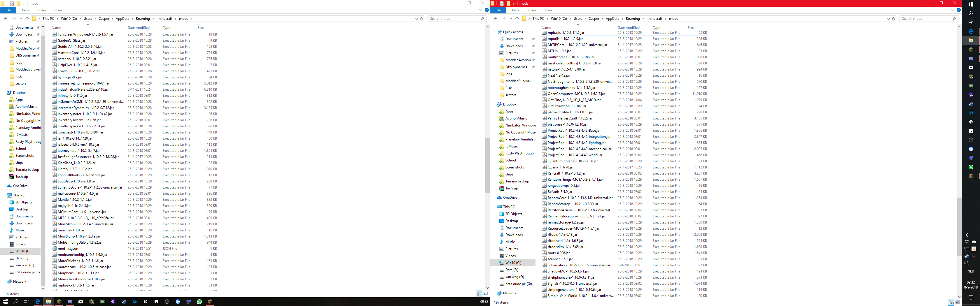Open Edge from bottom taskbar

(x=37, y=301)
